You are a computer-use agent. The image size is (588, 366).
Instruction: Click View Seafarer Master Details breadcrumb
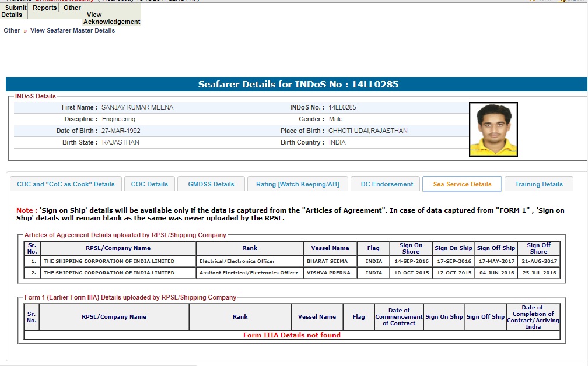72,30
